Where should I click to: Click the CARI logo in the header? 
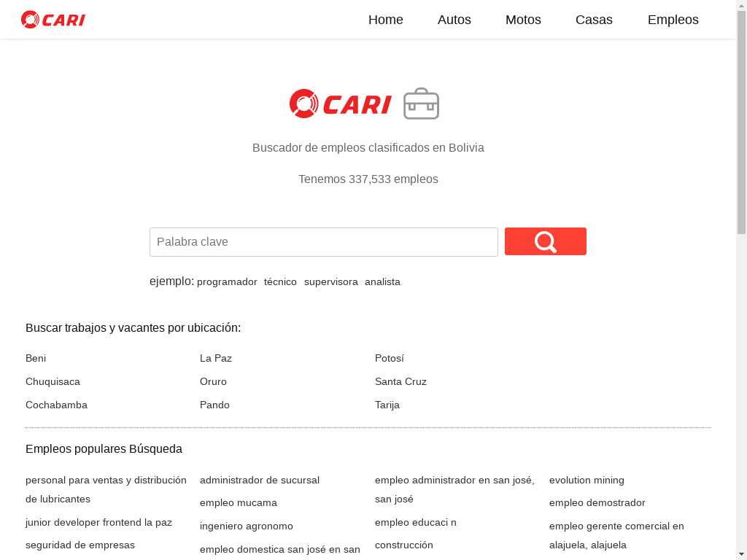(x=53, y=20)
